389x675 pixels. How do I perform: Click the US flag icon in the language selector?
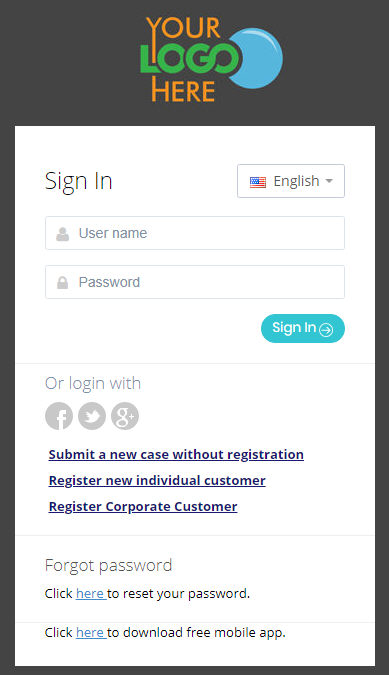(x=258, y=182)
